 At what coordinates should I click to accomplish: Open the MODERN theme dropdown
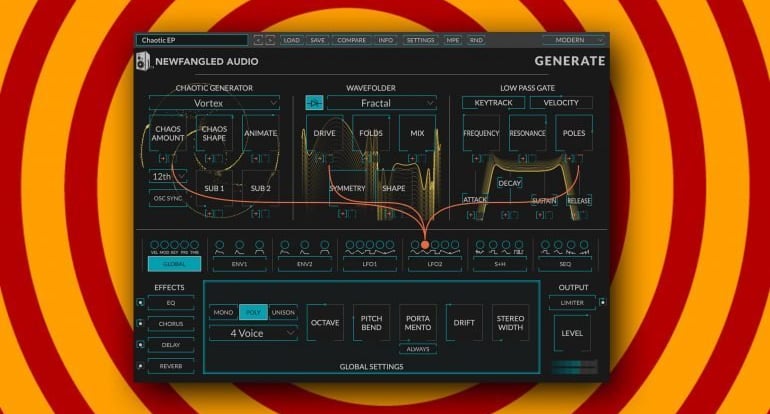click(x=574, y=40)
